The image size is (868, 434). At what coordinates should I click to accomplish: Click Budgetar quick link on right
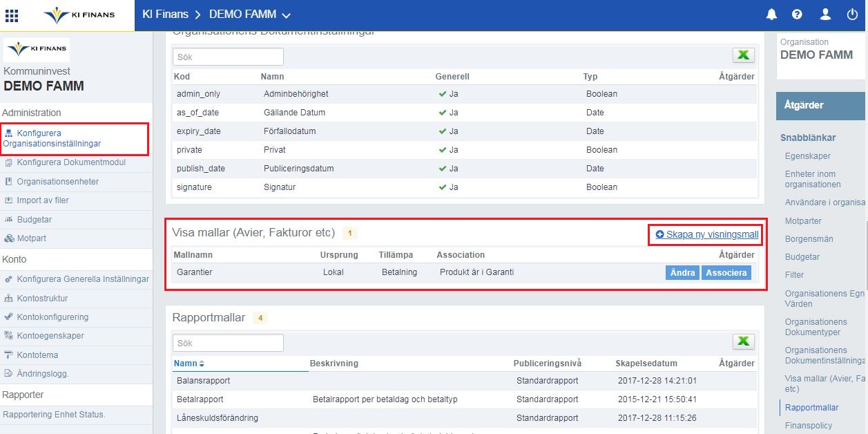point(802,257)
